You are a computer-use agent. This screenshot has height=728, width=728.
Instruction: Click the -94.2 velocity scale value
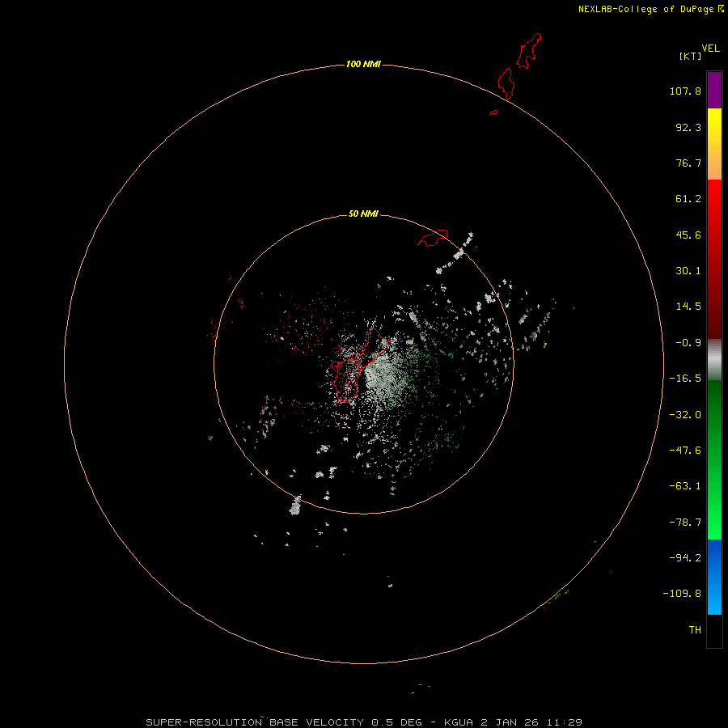coord(685,558)
